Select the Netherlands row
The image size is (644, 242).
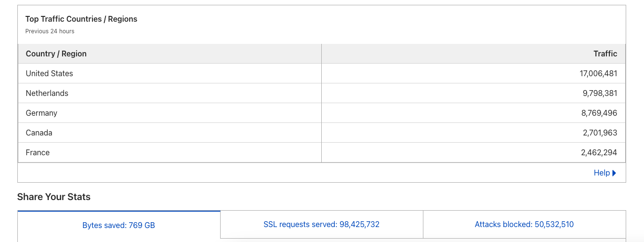click(x=322, y=93)
